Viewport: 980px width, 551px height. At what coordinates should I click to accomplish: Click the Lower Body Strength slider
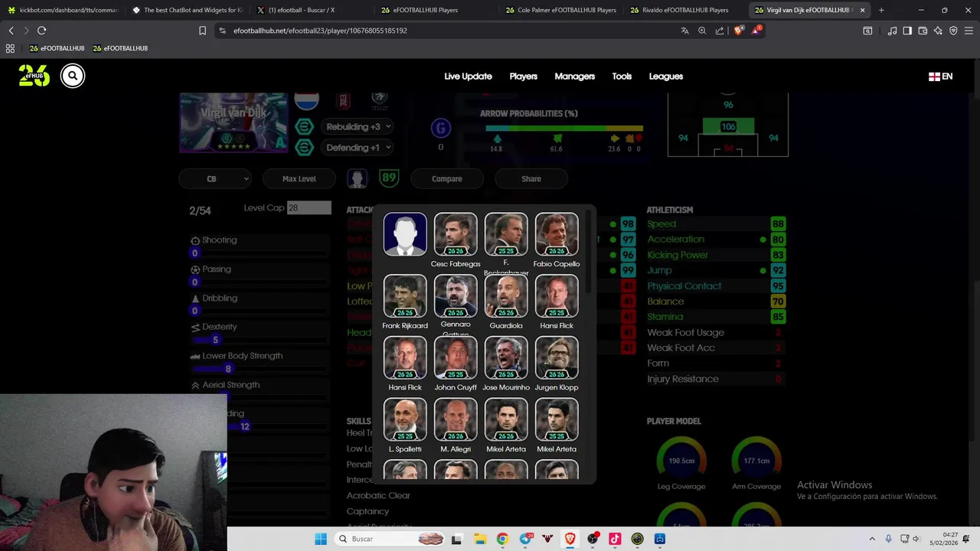(x=260, y=369)
